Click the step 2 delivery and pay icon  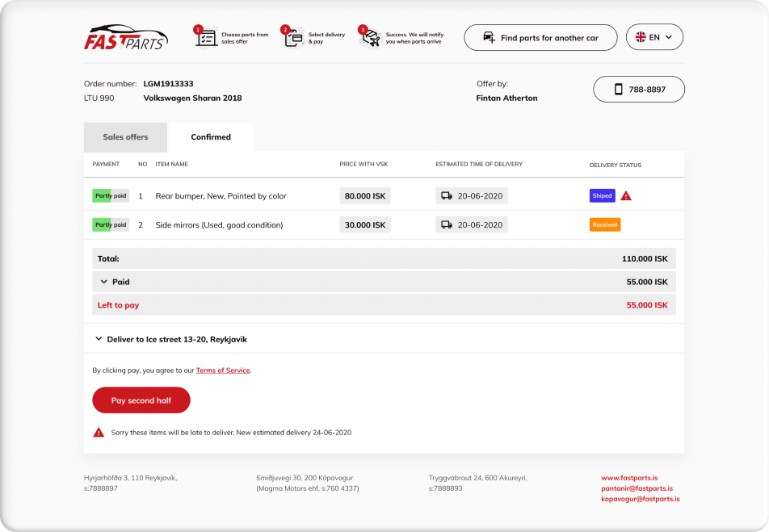click(292, 37)
